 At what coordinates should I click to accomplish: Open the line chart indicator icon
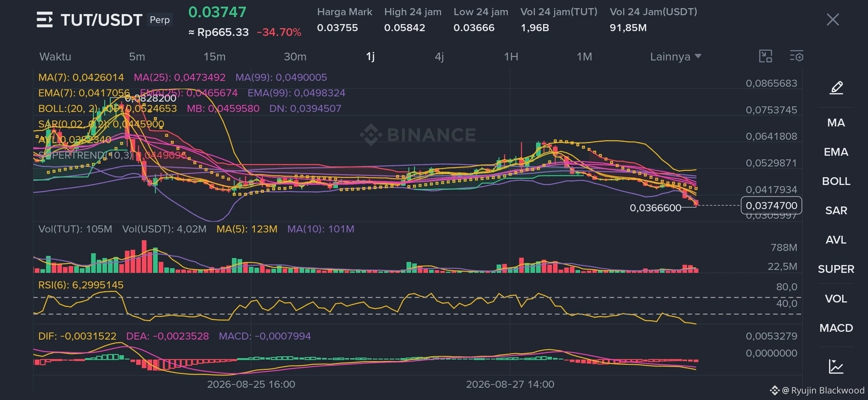(836, 367)
